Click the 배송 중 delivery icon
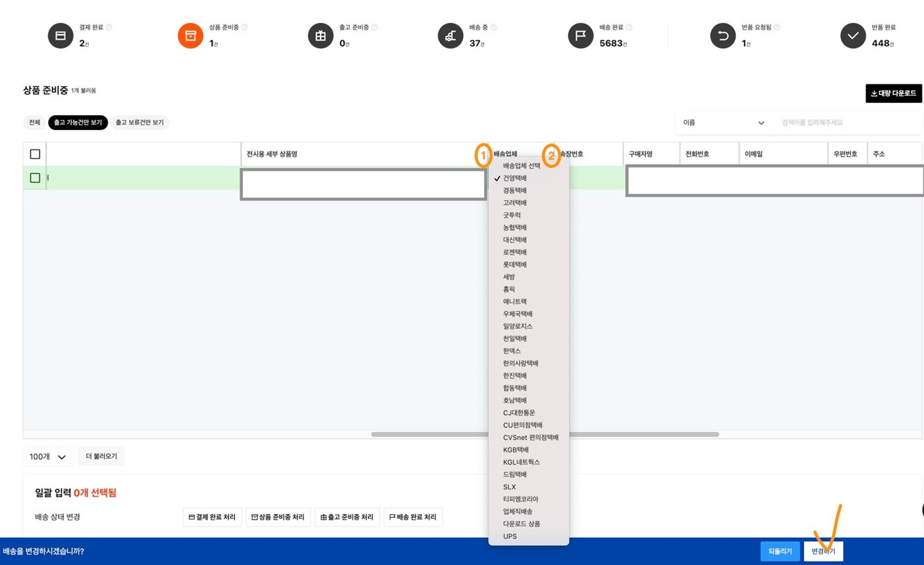Image resolution: width=924 pixels, height=565 pixels. click(x=450, y=36)
